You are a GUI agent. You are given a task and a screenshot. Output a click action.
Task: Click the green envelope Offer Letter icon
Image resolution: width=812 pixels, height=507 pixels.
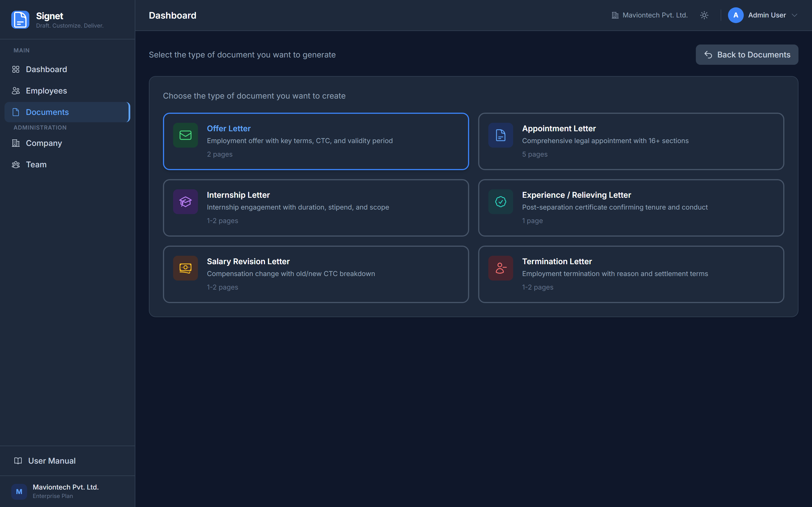point(185,135)
